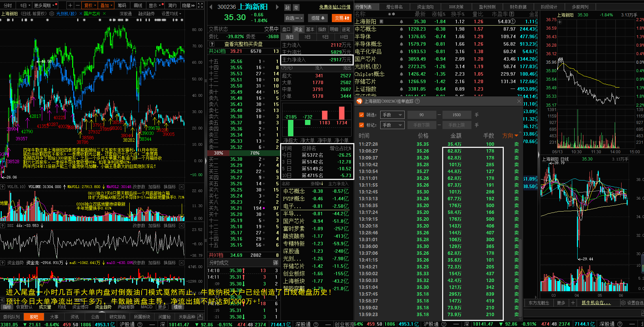Image resolution: width=644 pixels, height=327 pixels.
Task: Open help icon in 挂单追踪 title
Action: (x=418, y=101)
